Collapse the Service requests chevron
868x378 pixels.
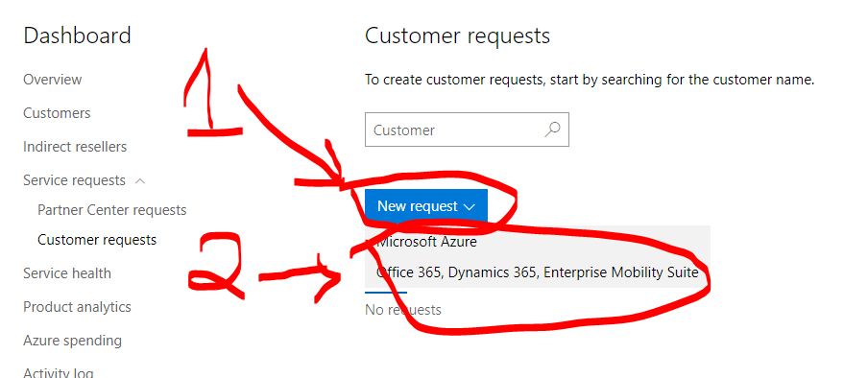pyautogui.click(x=140, y=181)
